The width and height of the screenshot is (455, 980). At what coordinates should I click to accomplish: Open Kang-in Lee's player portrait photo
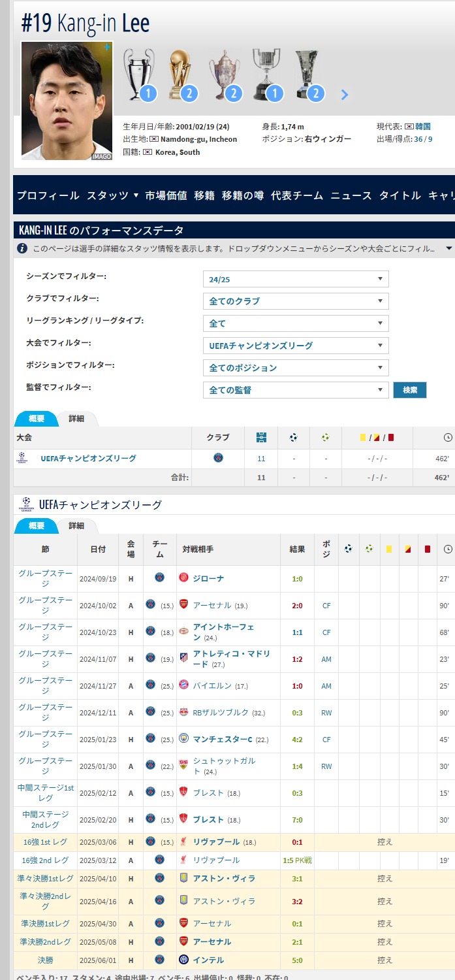(x=67, y=101)
